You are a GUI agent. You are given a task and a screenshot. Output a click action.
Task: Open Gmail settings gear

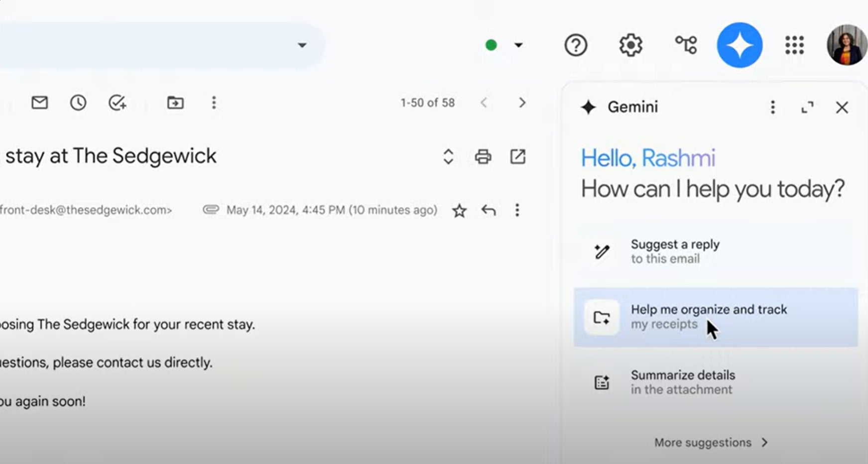pyautogui.click(x=630, y=45)
